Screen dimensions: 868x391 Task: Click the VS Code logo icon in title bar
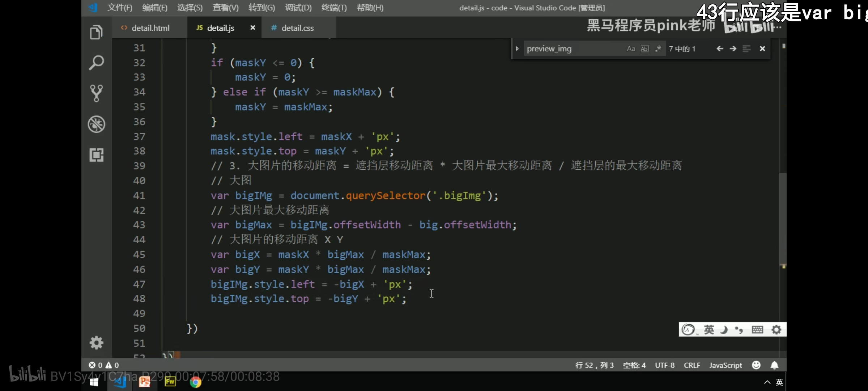(93, 8)
